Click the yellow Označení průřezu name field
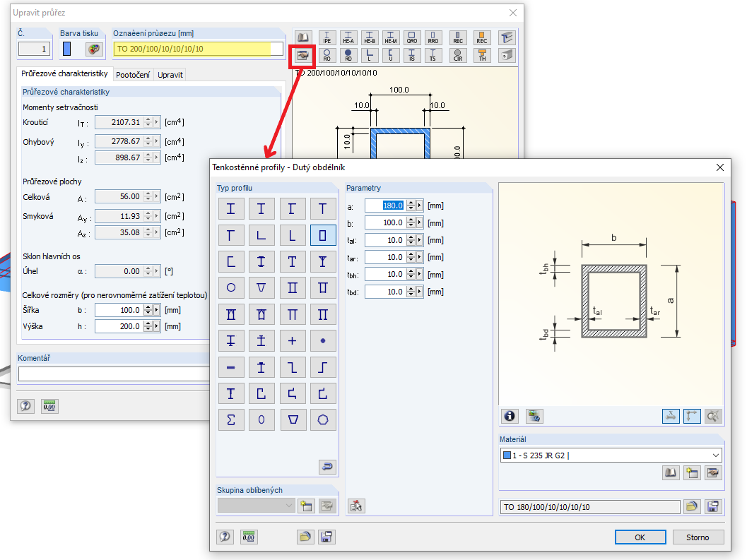747x560 pixels. click(x=198, y=49)
